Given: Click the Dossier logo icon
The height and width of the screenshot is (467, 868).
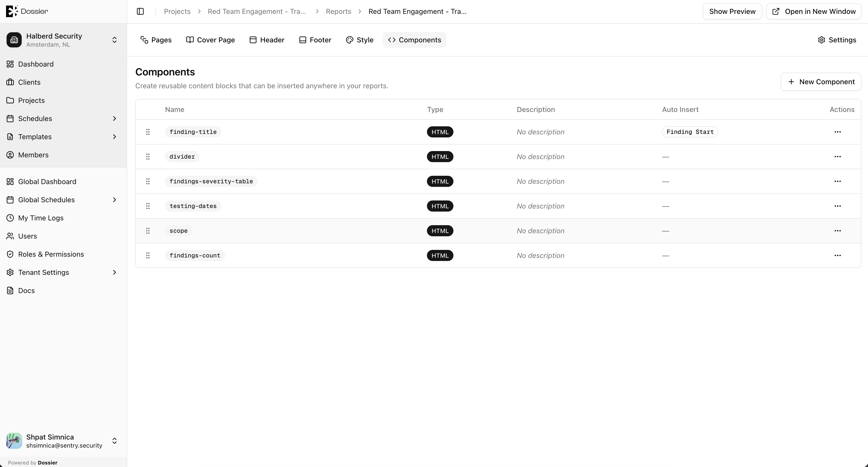Looking at the screenshot, I should (x=11, y=11).
